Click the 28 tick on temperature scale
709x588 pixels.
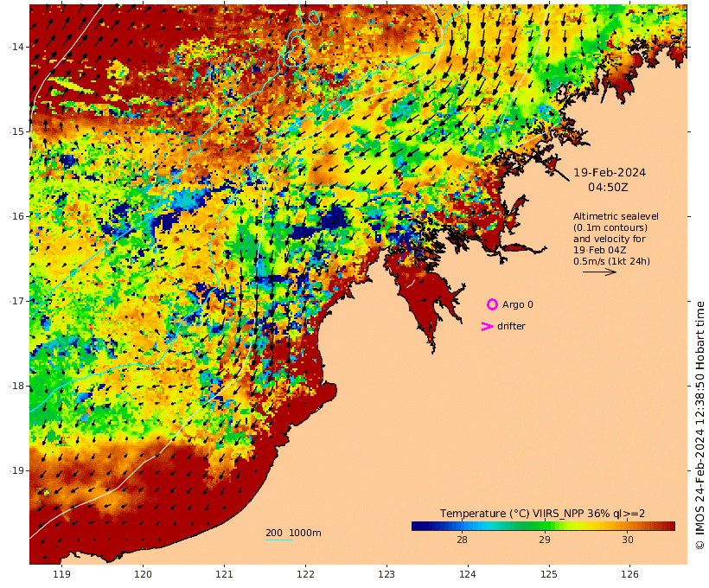[x=462, y=540]
